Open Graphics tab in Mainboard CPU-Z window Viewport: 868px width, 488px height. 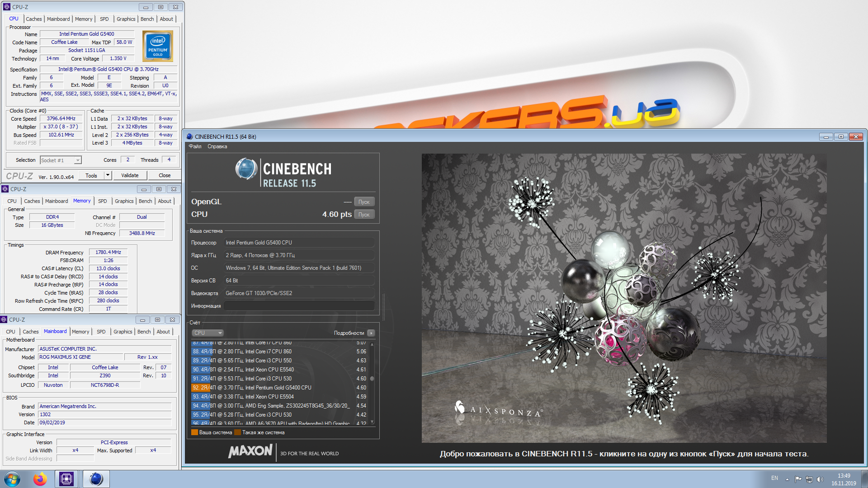point(123,332)
